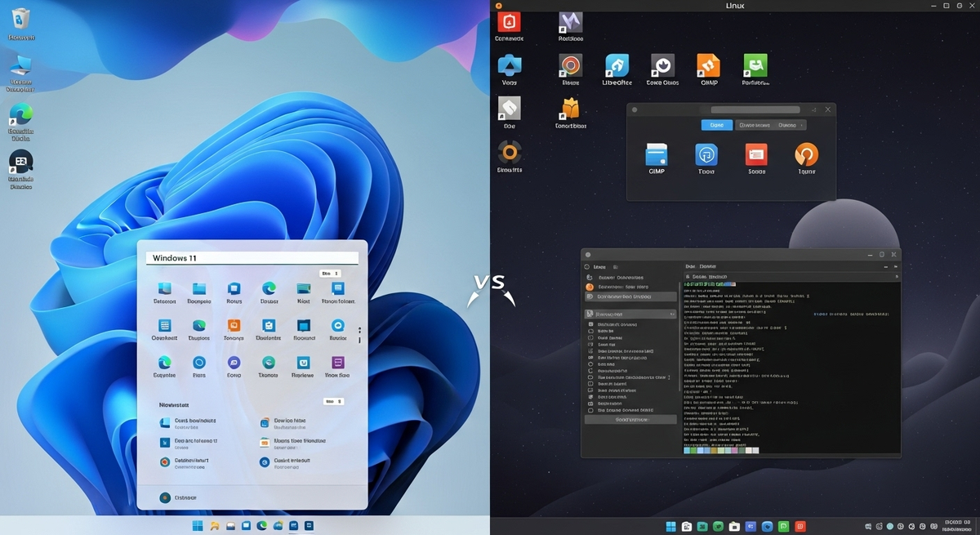Launch the red app icon in app launcher
The width and height of the screenshot is (980, 535).
[756, 154]
